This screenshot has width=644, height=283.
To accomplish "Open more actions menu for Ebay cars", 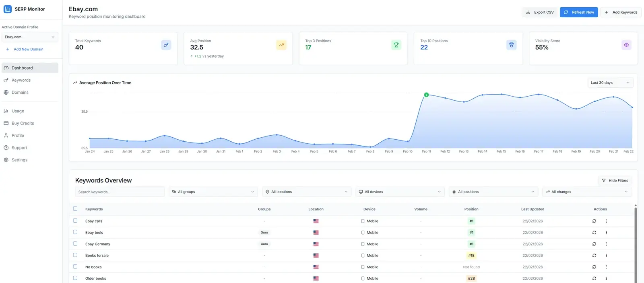I will pos(607,221).
